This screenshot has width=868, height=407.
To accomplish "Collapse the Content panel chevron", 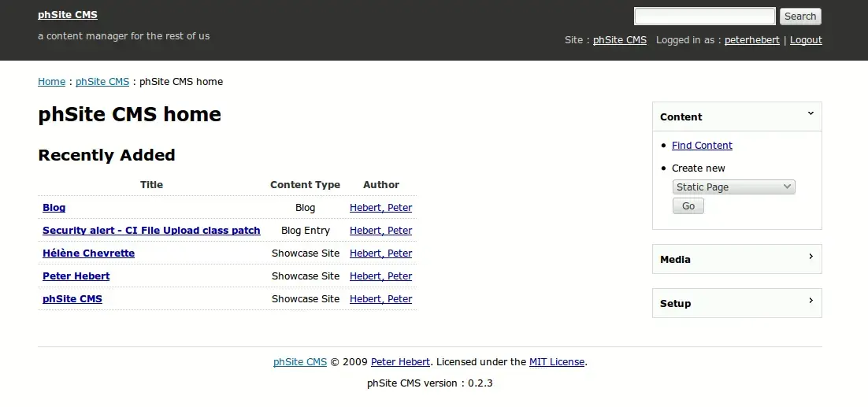I will point(811,114).
